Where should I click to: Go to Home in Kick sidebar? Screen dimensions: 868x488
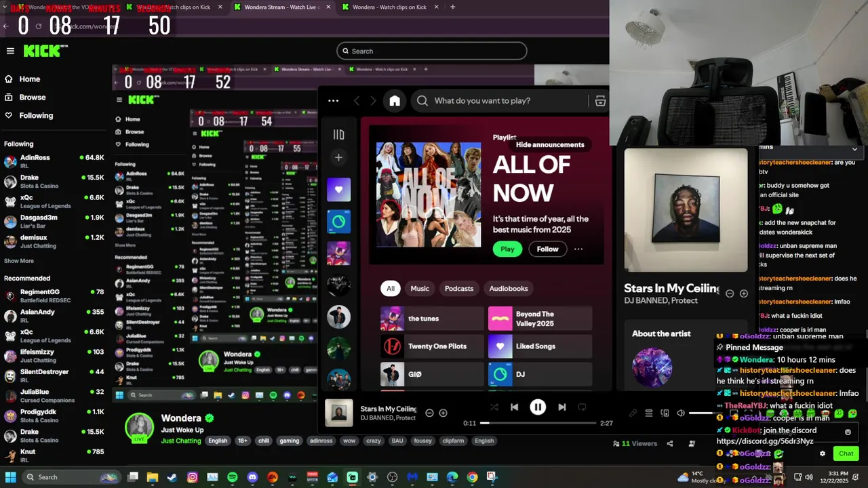tap(22, 79)
